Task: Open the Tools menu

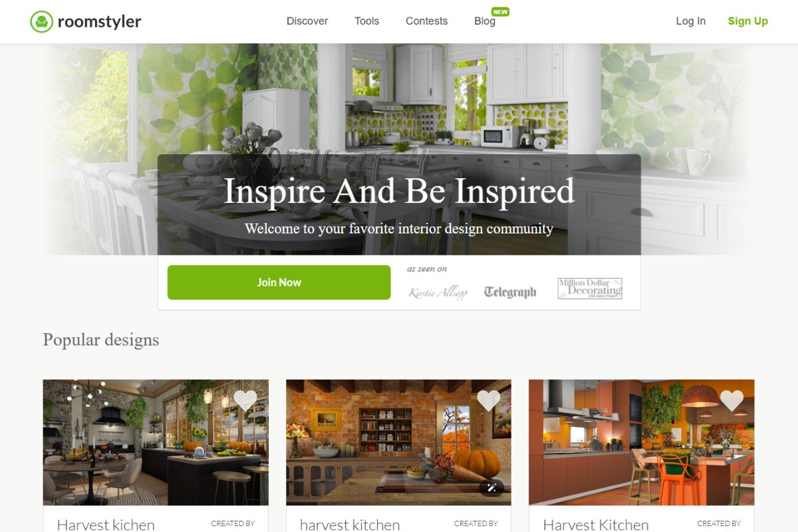Action: 366,21
